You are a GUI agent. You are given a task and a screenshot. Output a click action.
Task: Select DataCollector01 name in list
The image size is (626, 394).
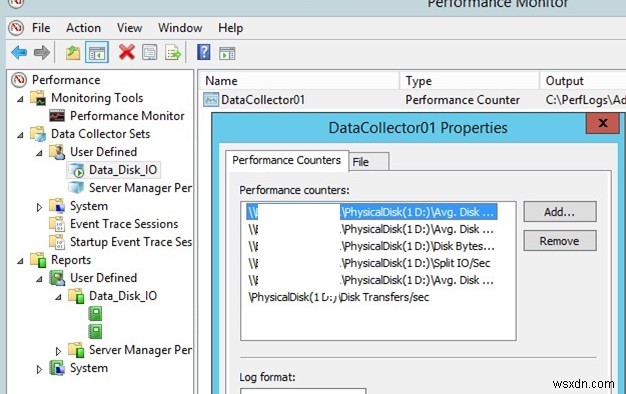pyautogui.click(x=263, y=100)
